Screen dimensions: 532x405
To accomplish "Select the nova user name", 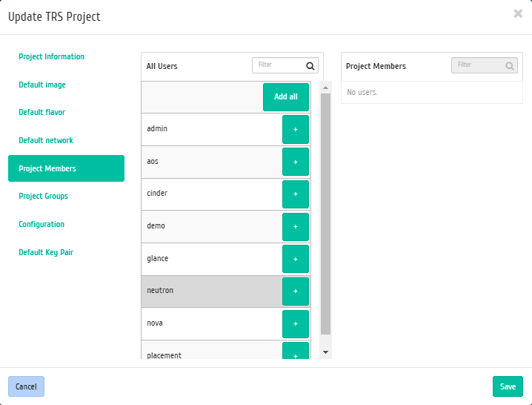I will coord(155,323).
